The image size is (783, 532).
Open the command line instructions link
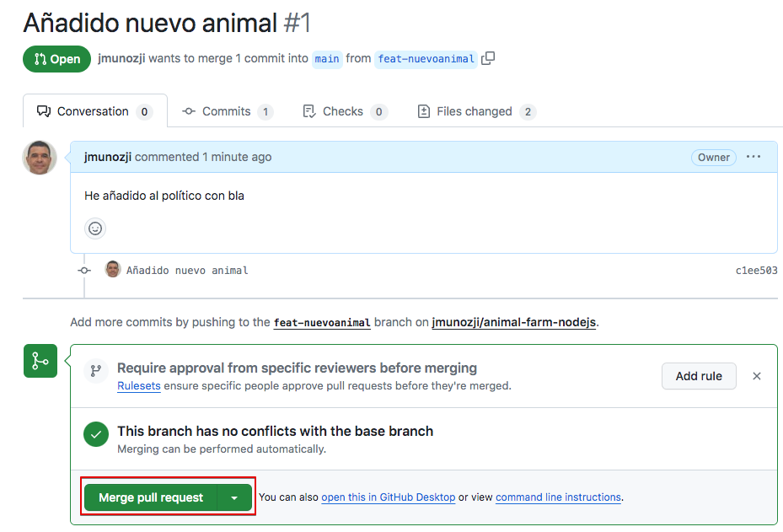pyautogui.click(x=558, y=497)
